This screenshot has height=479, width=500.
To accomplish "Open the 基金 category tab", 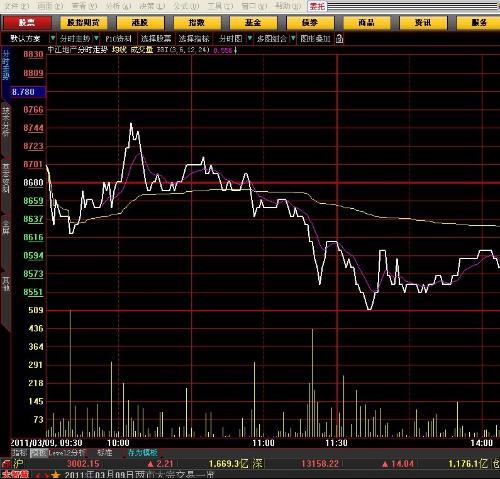I will click(x=253, y=23).
